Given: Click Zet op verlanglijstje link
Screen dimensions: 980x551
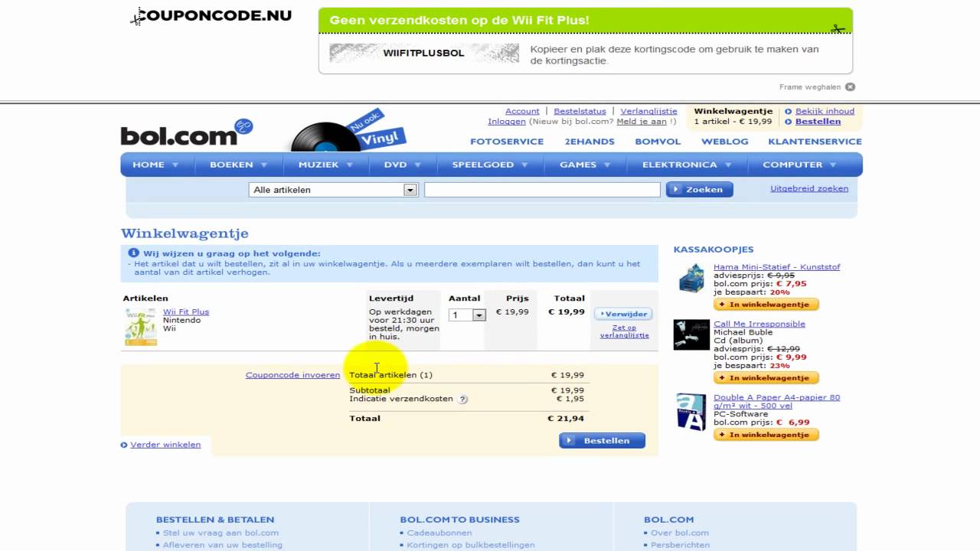Looking at the screenshot, I should 624,331.
